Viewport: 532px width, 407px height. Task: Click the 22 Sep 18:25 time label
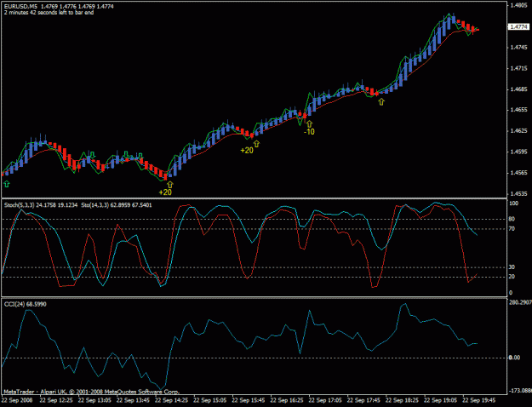pyautogui.click(x=402, y=400)
